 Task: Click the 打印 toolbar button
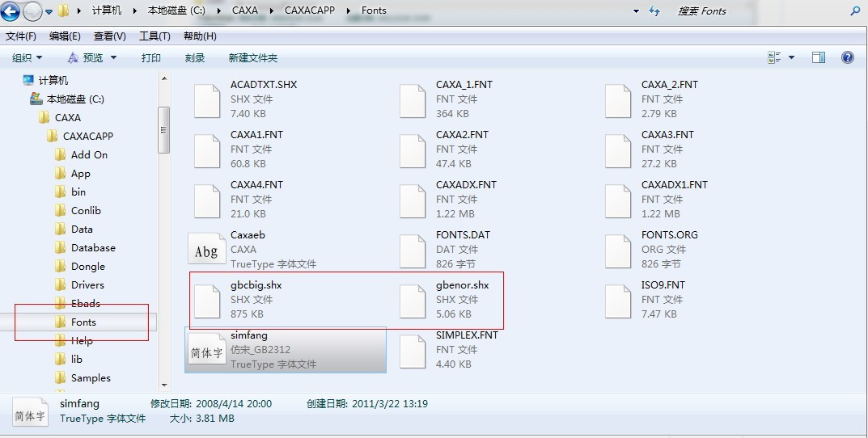click(151, 57)
